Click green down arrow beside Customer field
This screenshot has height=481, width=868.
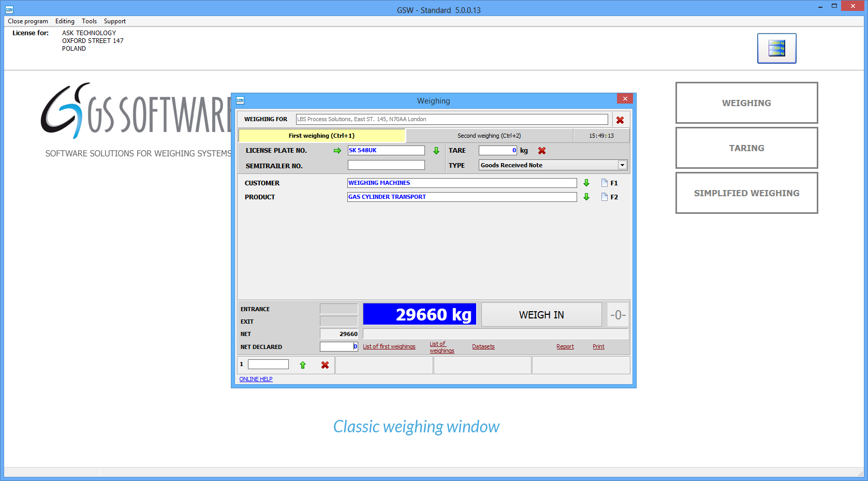[x=586, y=183]
